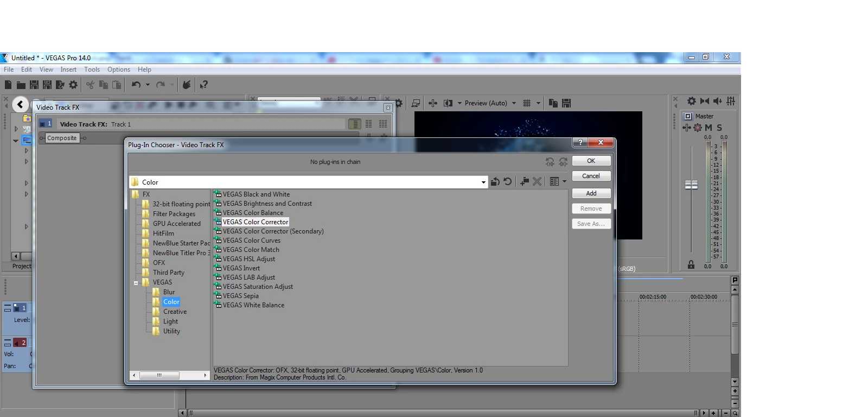Open the Overlays dropdown arrow in preview

click(538, 103)
